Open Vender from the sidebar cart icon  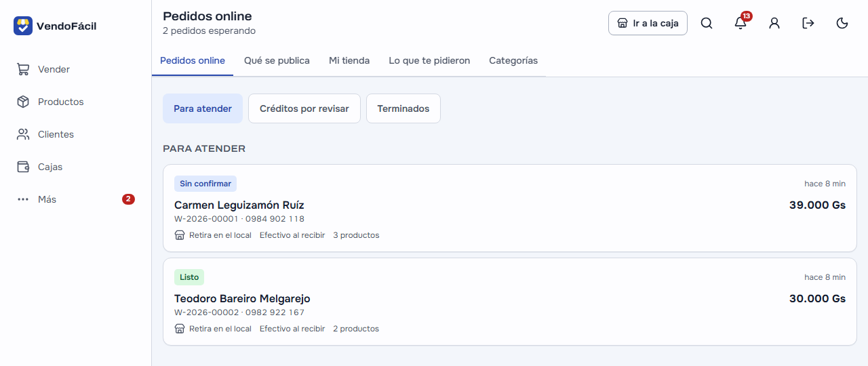coord(23,69)
